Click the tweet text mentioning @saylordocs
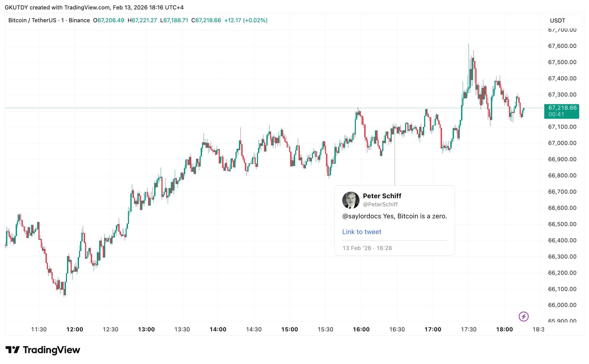The image size is (589, 364). point(394,216)
